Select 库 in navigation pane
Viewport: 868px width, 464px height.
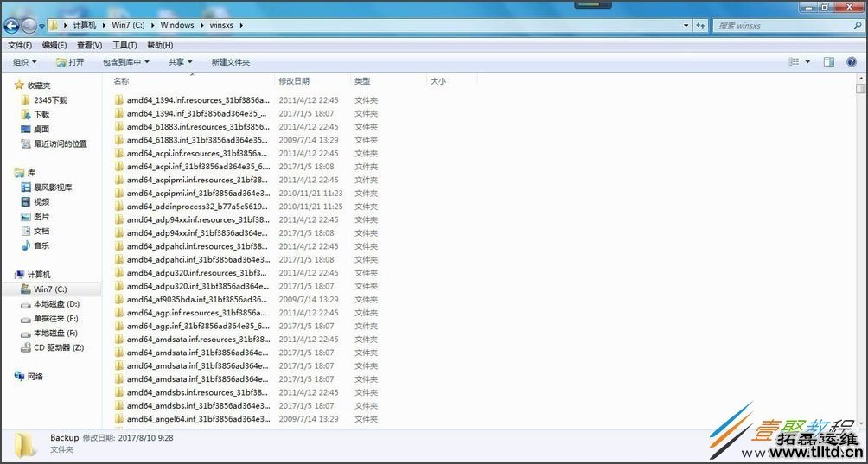(31, 173)
